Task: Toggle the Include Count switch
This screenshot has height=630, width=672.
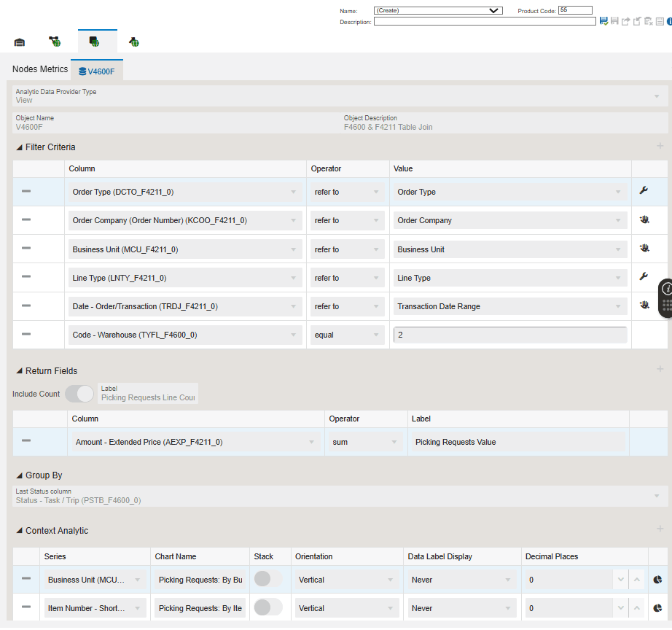Action: click(79, 394)
